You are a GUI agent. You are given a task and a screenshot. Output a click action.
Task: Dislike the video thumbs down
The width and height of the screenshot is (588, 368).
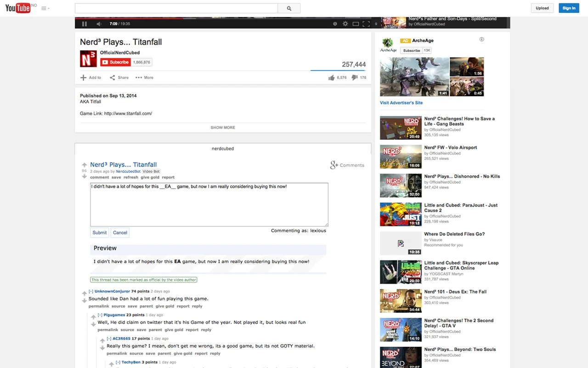pyautogui.click(x=359, y=78)
